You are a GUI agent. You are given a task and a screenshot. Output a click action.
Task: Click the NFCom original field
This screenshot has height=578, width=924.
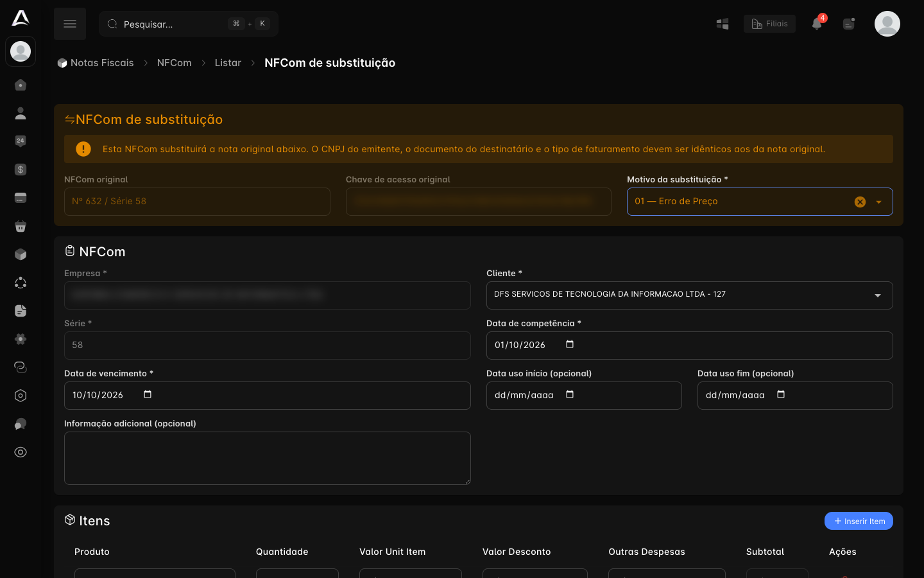(x=197, y=202)
